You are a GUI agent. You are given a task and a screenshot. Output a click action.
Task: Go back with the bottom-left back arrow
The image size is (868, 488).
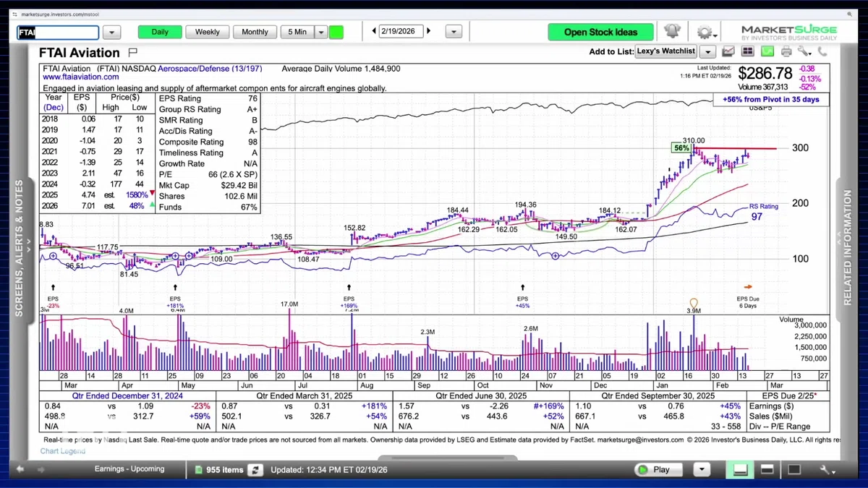click(x=20, y=469)
